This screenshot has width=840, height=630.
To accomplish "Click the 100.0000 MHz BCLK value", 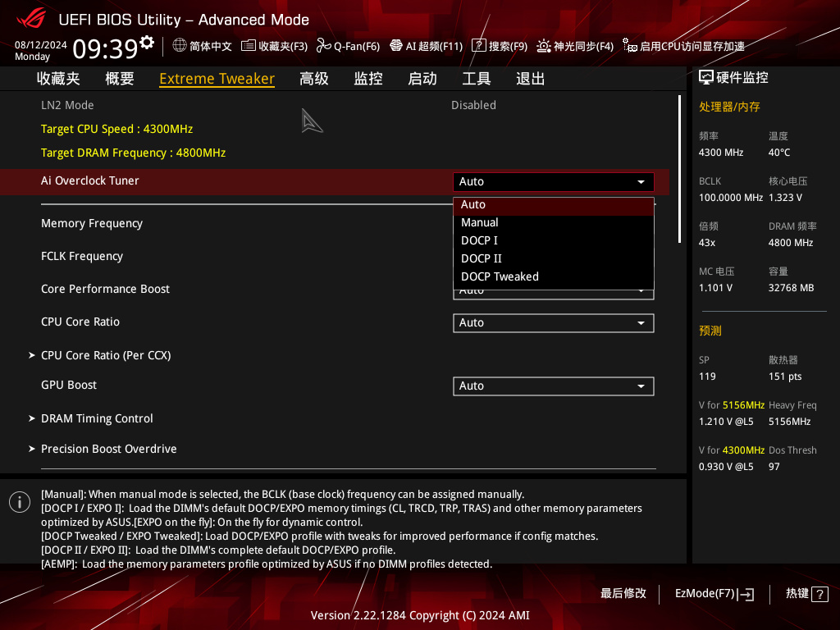I will click(731, 198).
